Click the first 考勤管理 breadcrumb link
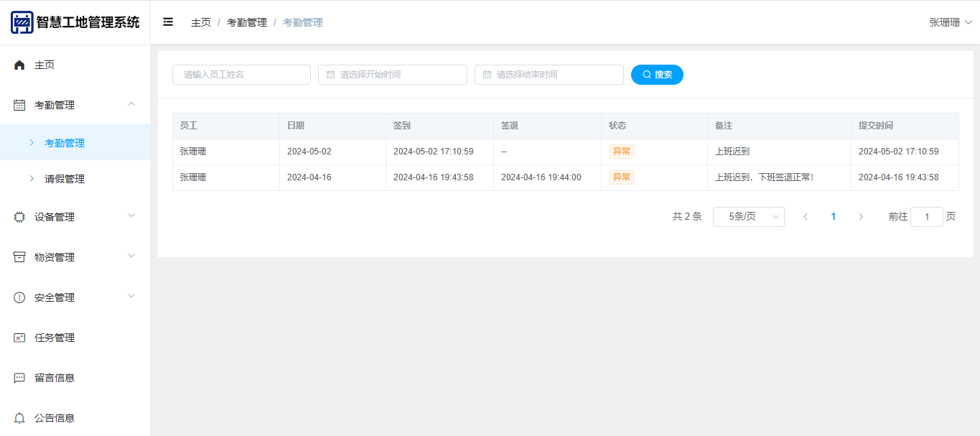This screenshot has width=980, height=436. [x=247, y=22]
